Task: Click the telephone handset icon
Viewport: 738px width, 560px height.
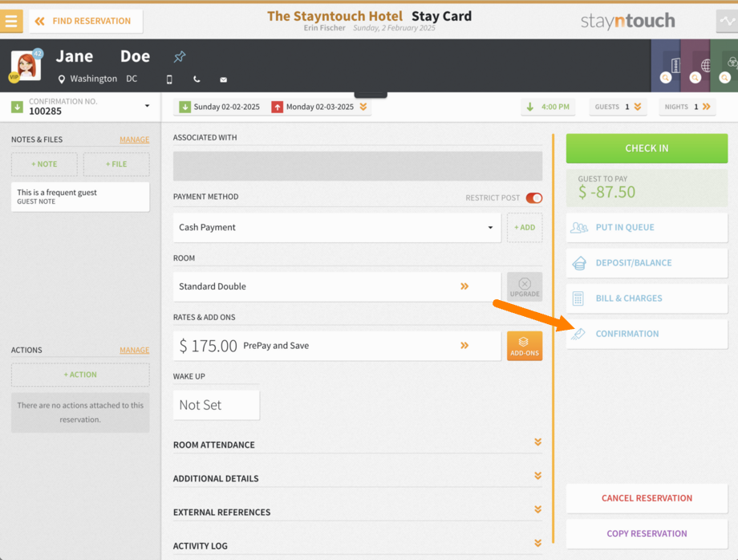Action: 197,79
